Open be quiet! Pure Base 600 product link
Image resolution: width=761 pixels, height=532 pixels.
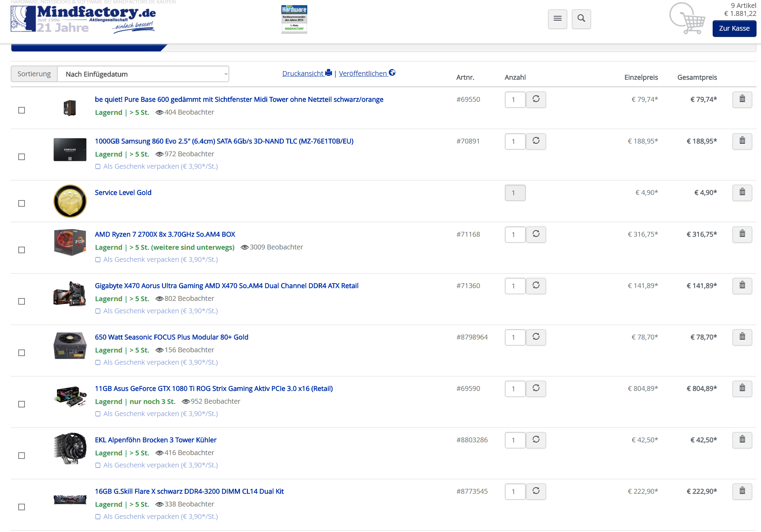[239, 100]
